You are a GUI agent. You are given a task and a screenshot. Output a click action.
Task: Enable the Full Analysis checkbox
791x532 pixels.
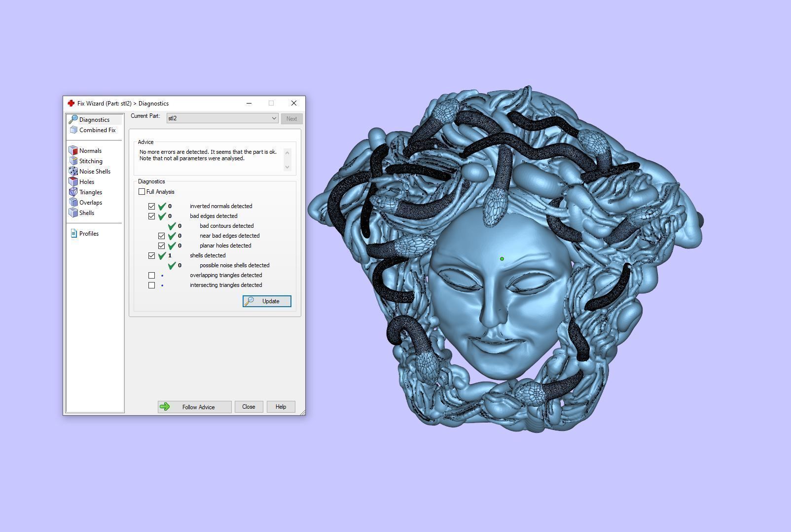[x=142, y=192]
